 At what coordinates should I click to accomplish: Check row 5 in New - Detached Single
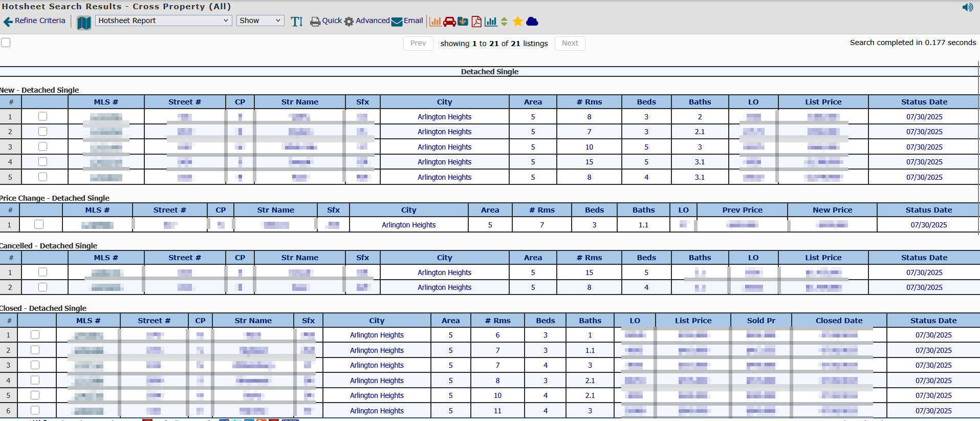[43, 177]
